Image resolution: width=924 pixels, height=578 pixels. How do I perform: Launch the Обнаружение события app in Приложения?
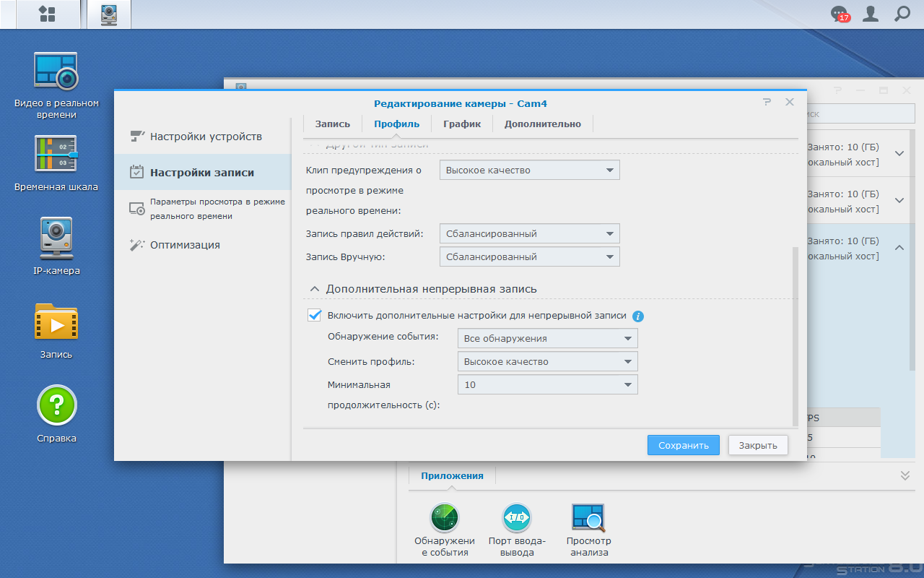[445, 530]
